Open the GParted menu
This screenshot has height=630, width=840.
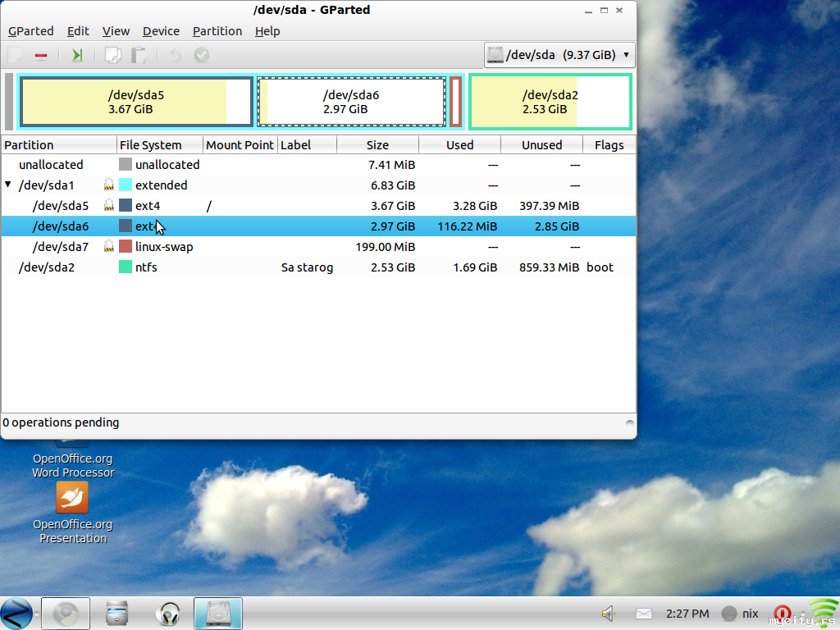click(30, 31)
